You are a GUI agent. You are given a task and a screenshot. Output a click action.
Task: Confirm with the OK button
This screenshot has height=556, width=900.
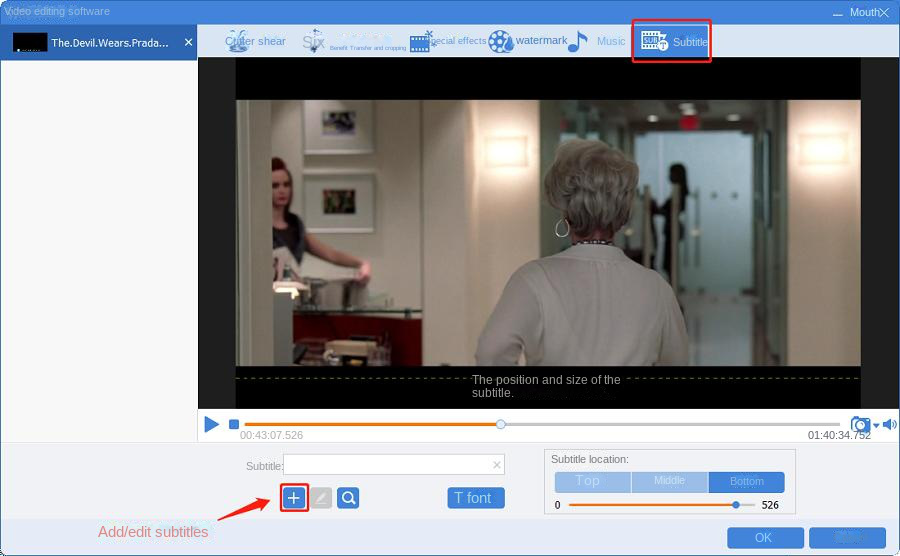tap(765, 538)
